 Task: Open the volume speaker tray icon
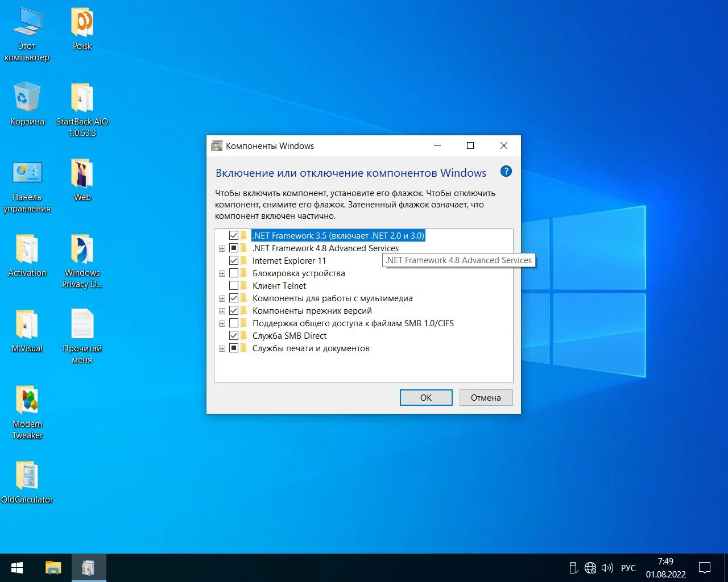click(x=607, y=568)
